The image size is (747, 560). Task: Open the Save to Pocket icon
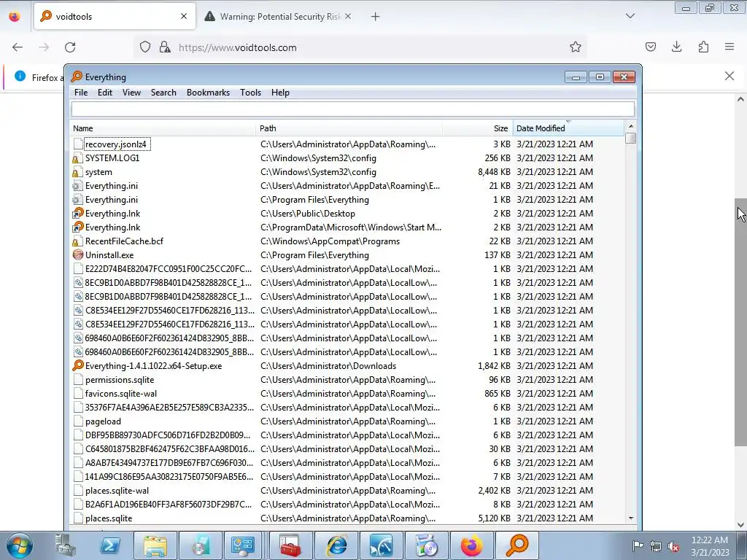click(x=650, y=47)
